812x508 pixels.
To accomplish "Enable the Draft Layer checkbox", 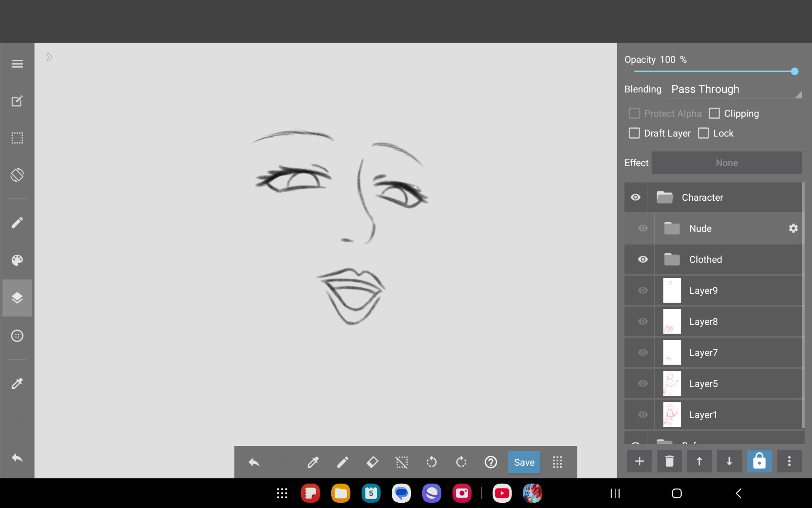I will pyautogui.click(x=634, y=133).
